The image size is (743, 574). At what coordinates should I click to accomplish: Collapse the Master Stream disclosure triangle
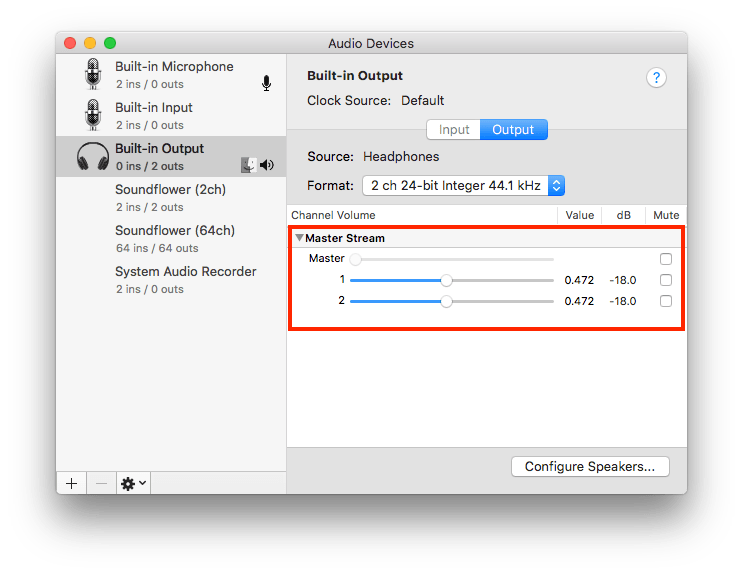click(299, 238)
